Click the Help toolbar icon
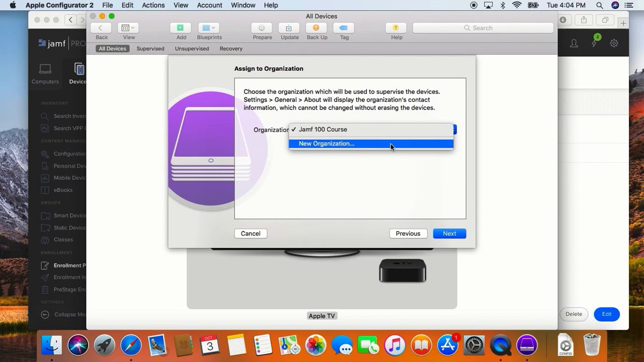This screenshot has width=644, height=362. click(x=396, y=28)
